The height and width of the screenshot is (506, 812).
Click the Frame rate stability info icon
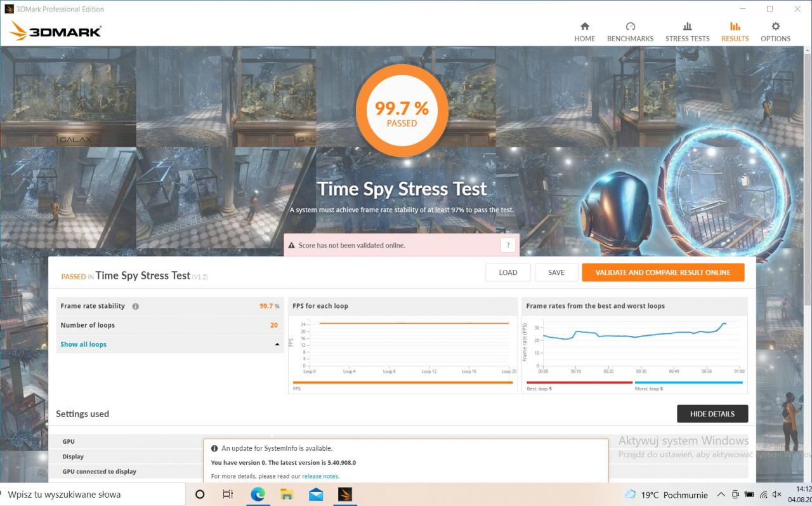click(135, 306)
